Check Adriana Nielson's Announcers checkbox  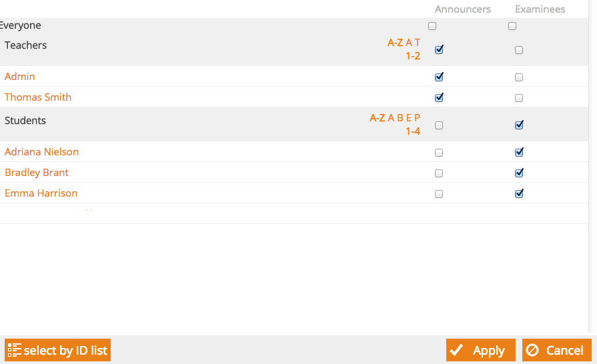point(439,153)
